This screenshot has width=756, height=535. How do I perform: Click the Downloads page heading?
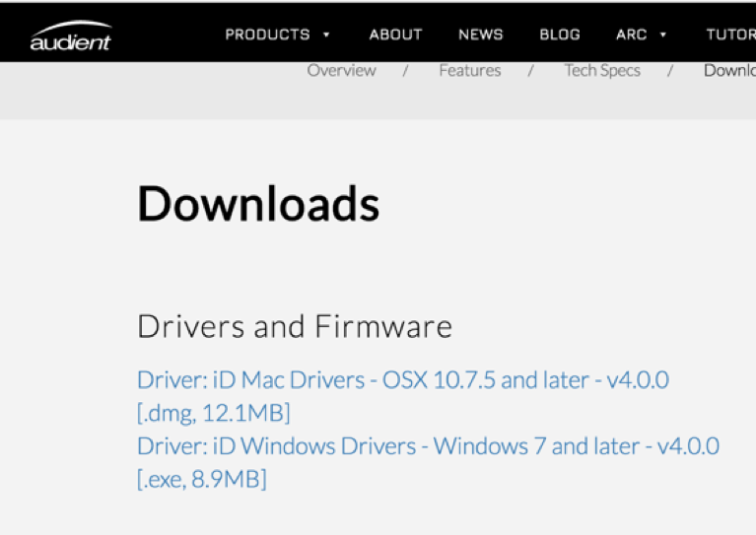click(x=258, y=204)
